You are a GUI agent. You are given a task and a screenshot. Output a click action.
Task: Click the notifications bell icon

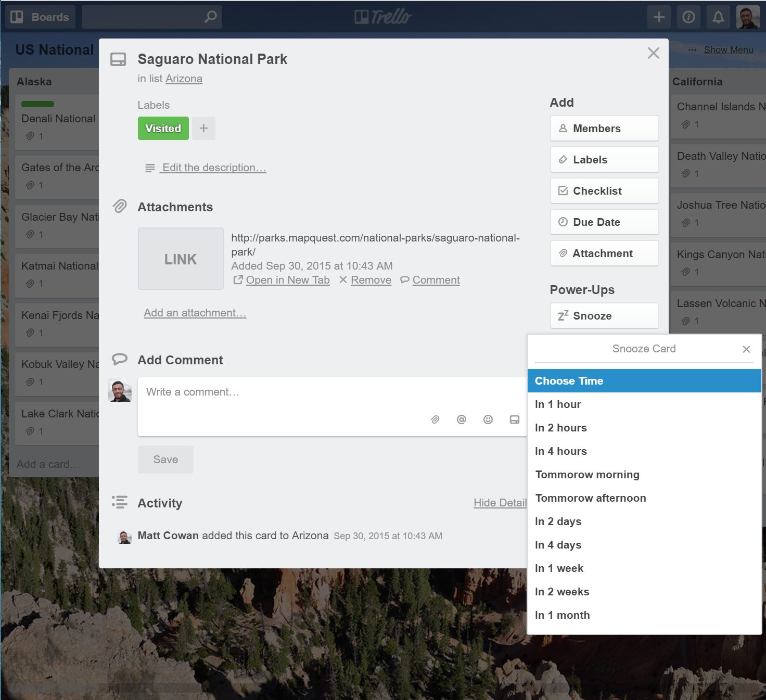[718, 17]
